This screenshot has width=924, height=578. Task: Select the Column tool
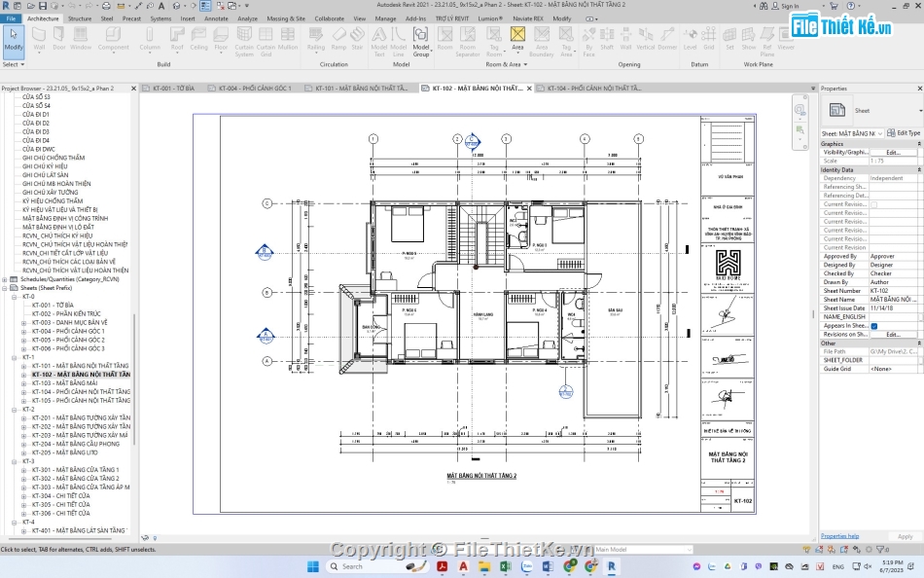[150, 40]
